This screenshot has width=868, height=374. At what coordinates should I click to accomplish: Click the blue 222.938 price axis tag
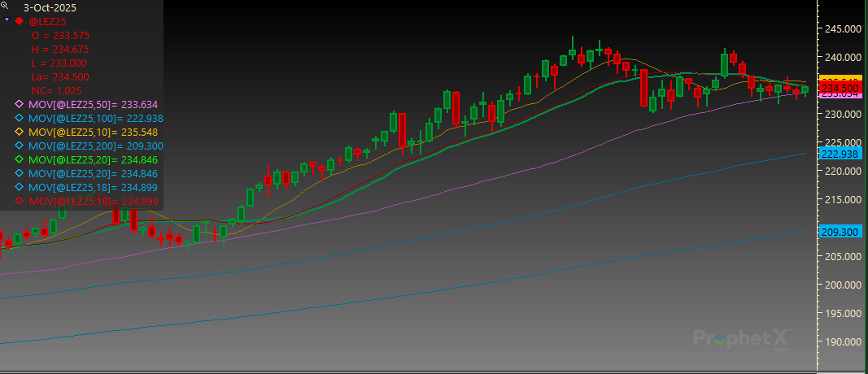pyautogui.click(x=840, y=154)
